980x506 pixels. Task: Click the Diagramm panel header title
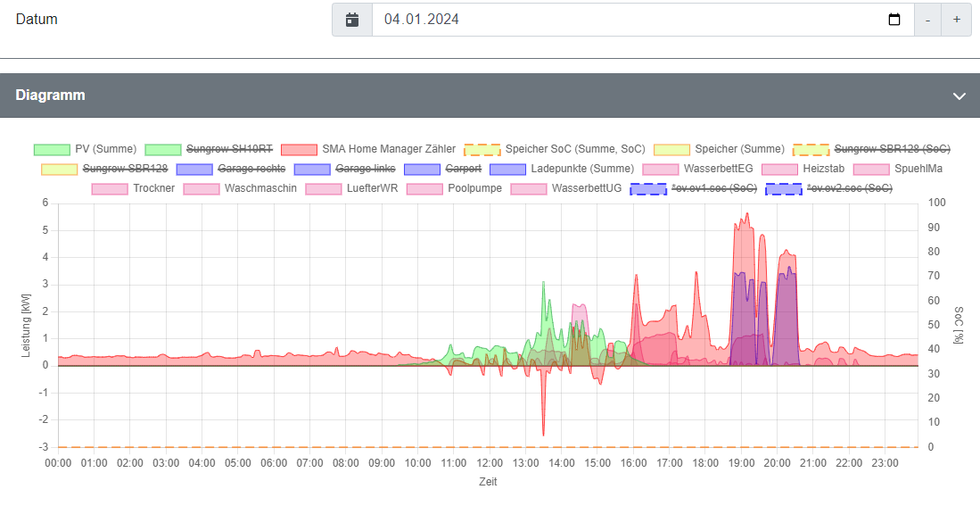51,95
